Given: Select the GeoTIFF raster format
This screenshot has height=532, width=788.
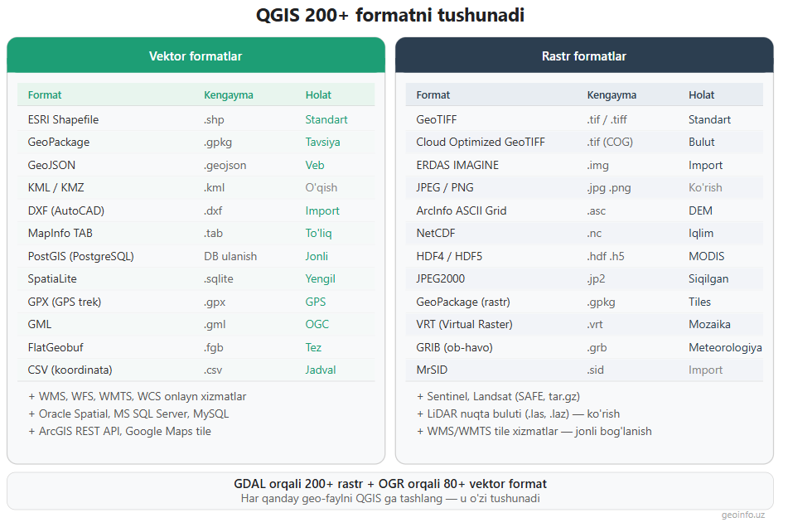Looking at the screenshot, I should [439, 119].
